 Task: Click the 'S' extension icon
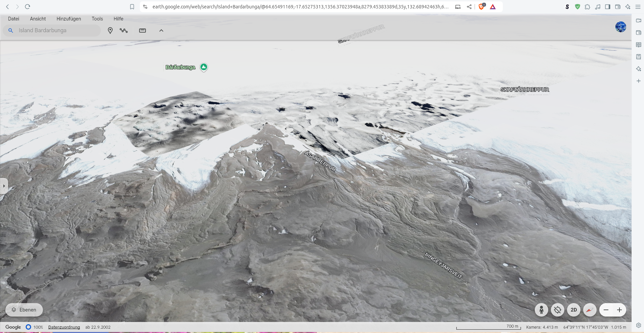[x=567, y=7]
